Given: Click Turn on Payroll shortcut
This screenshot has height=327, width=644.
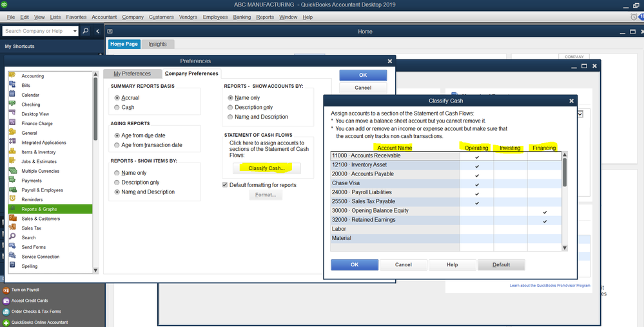Looking at the screenshot, I should [25, 290].
